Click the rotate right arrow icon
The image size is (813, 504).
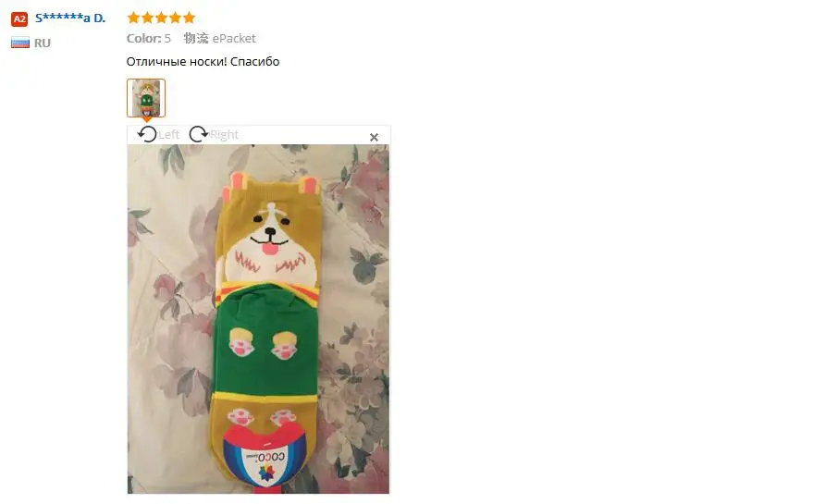click(198, 134)
